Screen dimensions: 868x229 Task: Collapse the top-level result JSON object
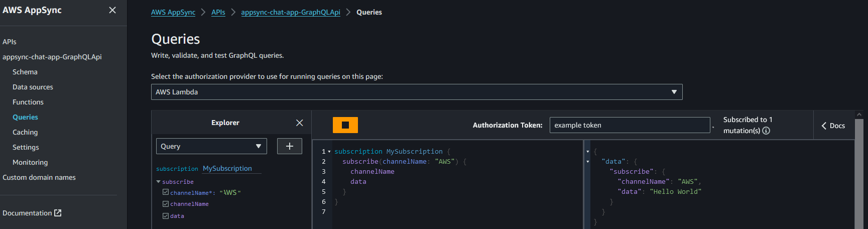(x=588, y=152)
